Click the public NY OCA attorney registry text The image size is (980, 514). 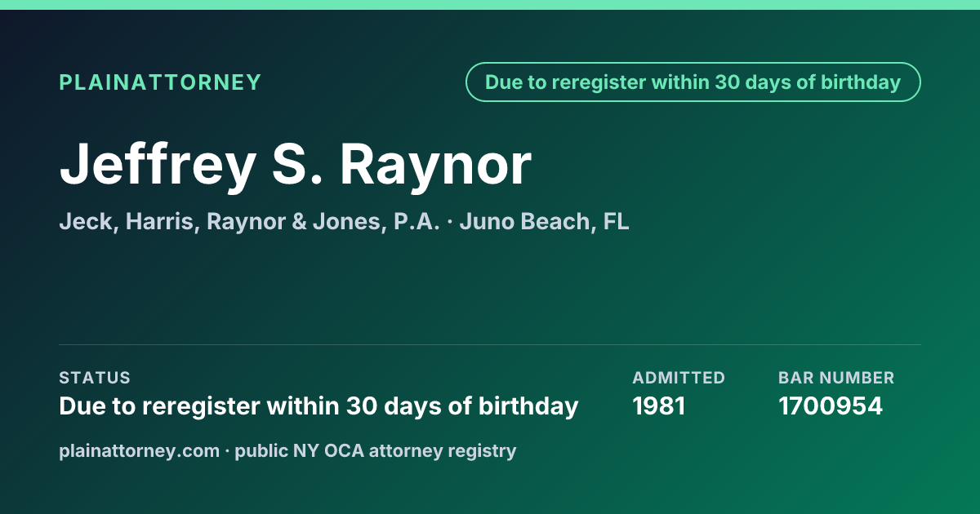pyautogui.click(x=376, y=451)
